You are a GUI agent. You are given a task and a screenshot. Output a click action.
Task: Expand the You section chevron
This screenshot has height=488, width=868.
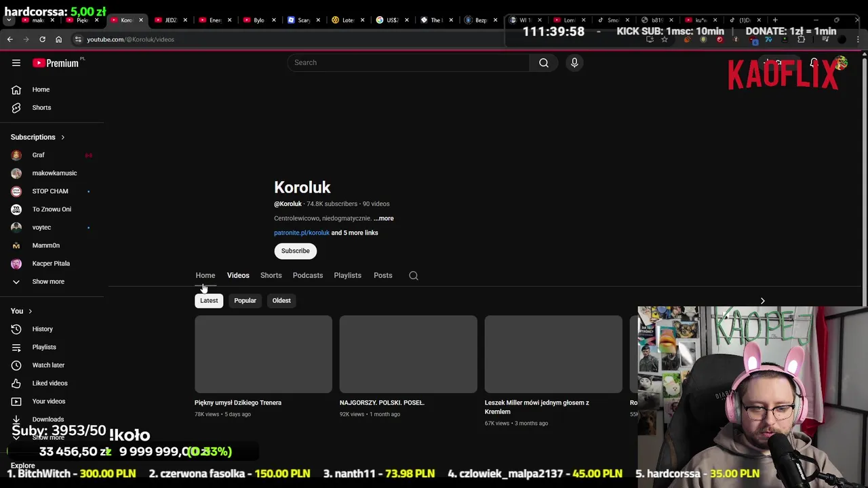pos(30,311)
